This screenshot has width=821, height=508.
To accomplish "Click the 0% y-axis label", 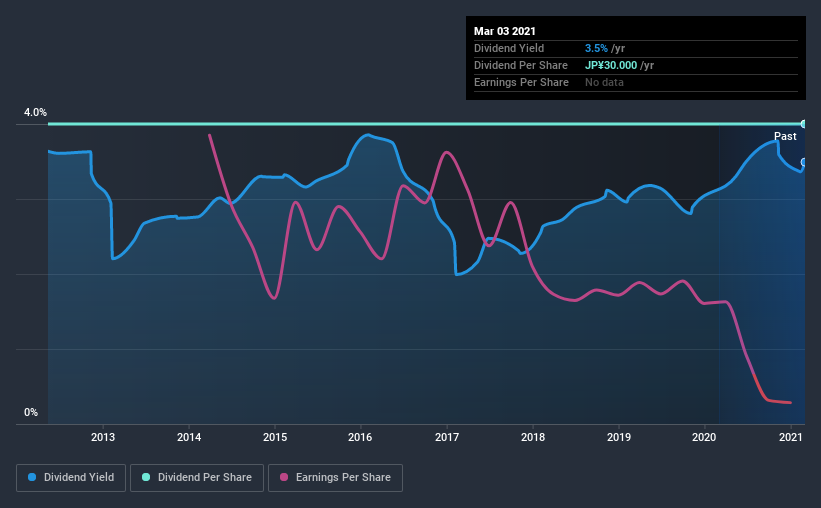I will click(31, 412).
